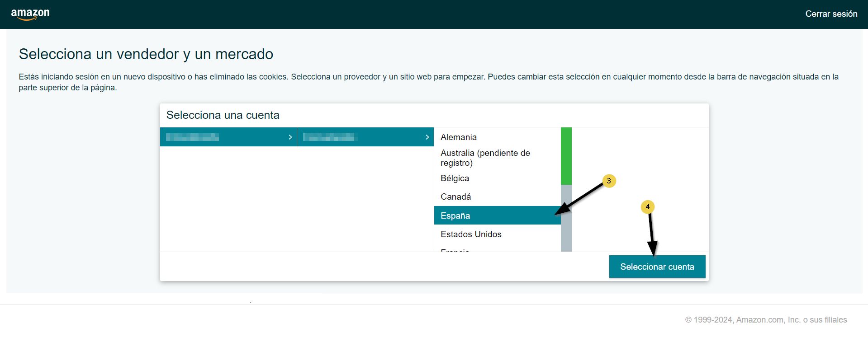Viewport: 868px width, 337px height.
Task: Pick Bélgica in the country list
Action: point(455,178)
